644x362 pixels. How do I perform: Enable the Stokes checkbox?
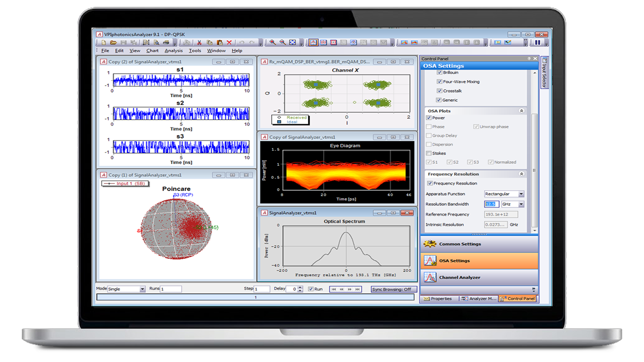tap(429, 153)
